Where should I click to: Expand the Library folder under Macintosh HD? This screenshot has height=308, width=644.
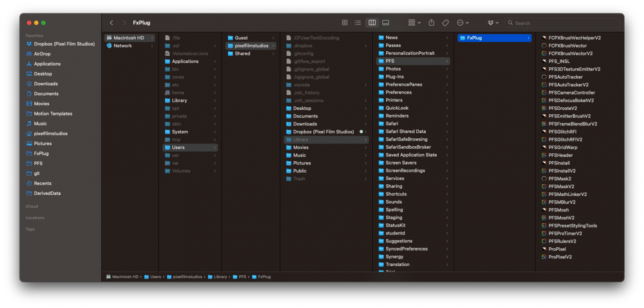(215, 101)
